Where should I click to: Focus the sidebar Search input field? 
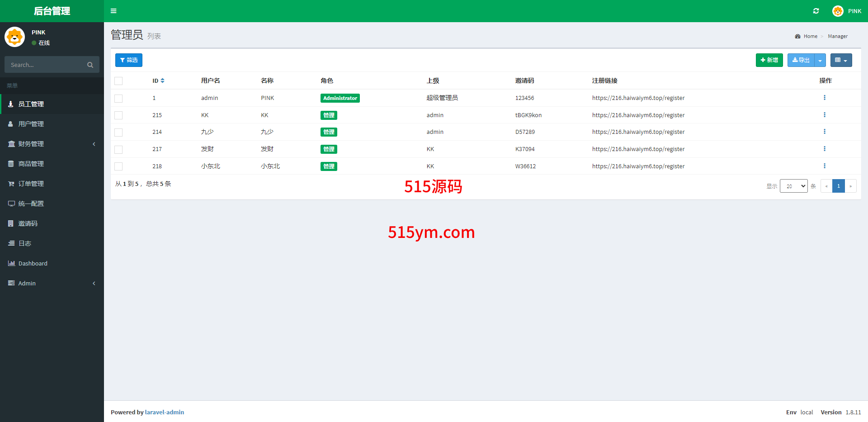[45, 65]
